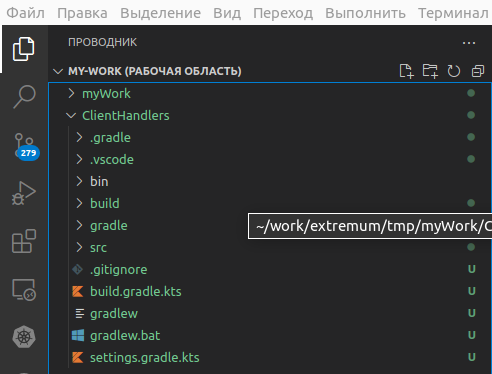Open Source Control with 279 changes
Viewport: 492px width, 374px height.
click(26, 147)
